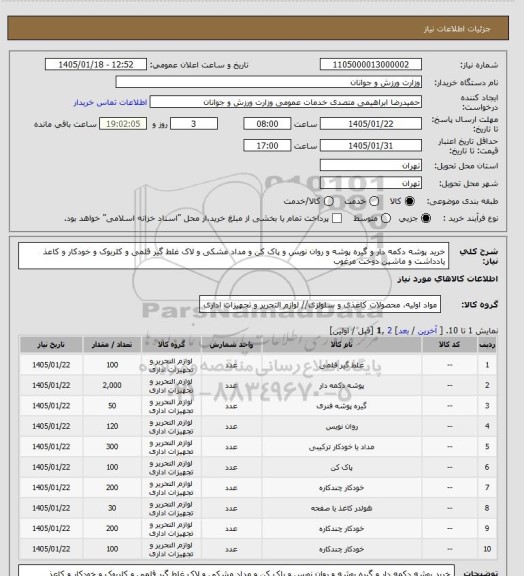524x576 pixels.
Task: Click the delivery province field تهران
Action: point(371,165)
